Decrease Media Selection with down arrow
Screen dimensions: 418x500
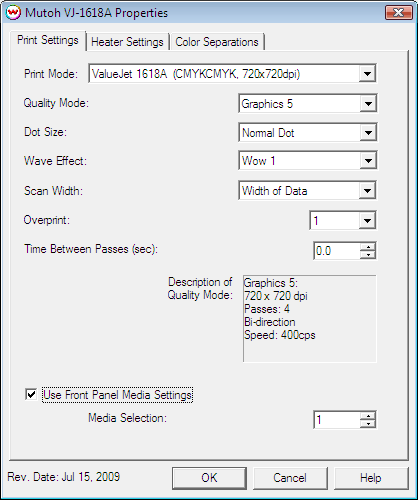(368, 424)
